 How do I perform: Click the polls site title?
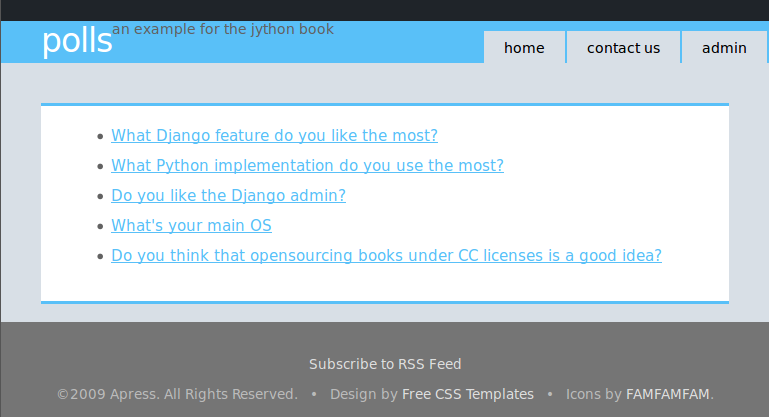77,42
